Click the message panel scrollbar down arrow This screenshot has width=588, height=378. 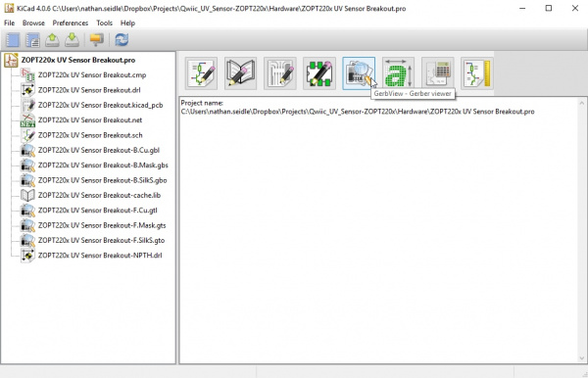[x=581, y=358]
